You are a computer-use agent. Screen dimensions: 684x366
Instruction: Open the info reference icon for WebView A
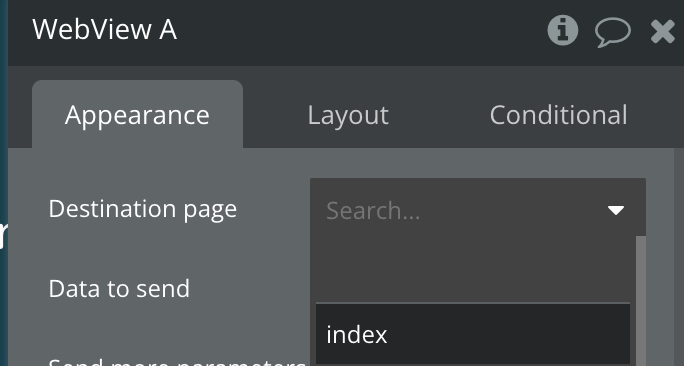pos(563,30)
